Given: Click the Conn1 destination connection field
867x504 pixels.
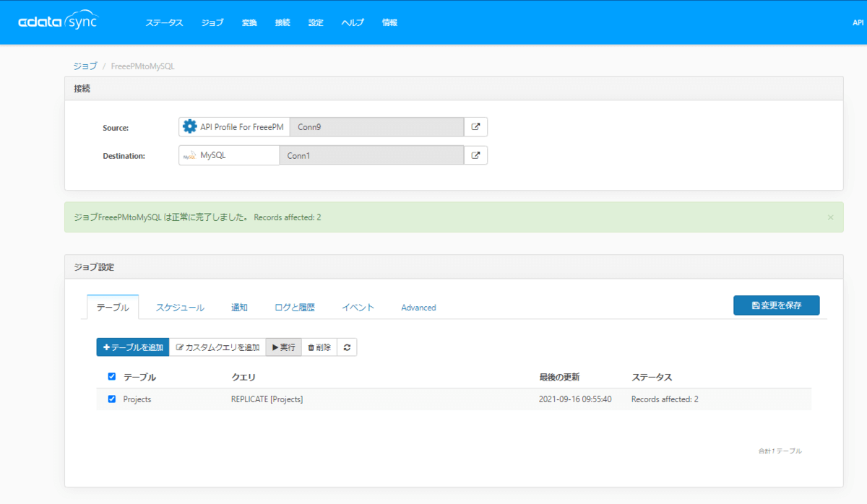Looking at the screenshot, I should [x=371, y=155].
